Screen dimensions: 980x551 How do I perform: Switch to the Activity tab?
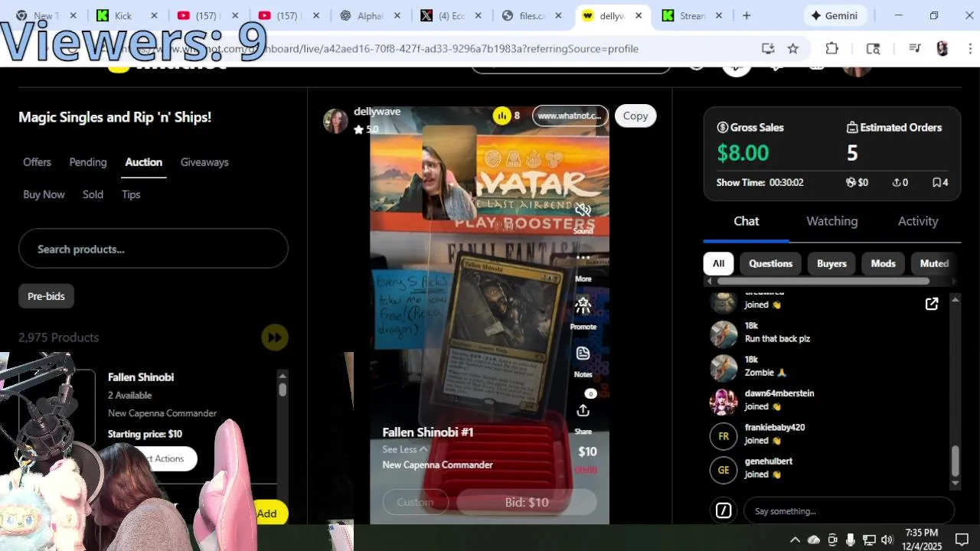[x=918, y=221]
